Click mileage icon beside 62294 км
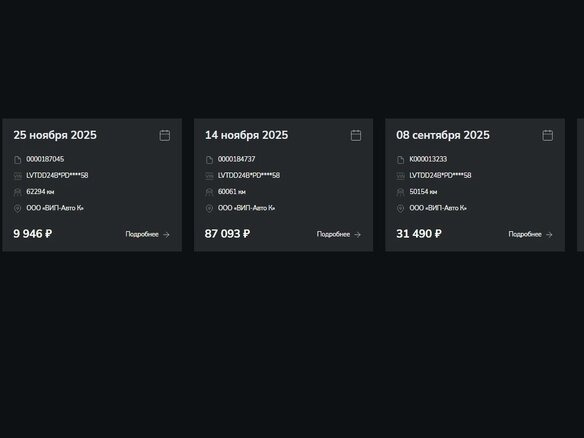The image size is (584, 438). click(18, 192)
